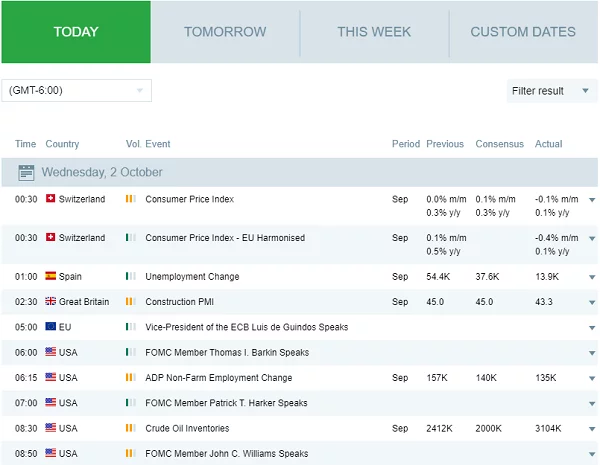Viewport: 600px width, 465px height.
Task: Click the Previous column header
Action: 445,144
